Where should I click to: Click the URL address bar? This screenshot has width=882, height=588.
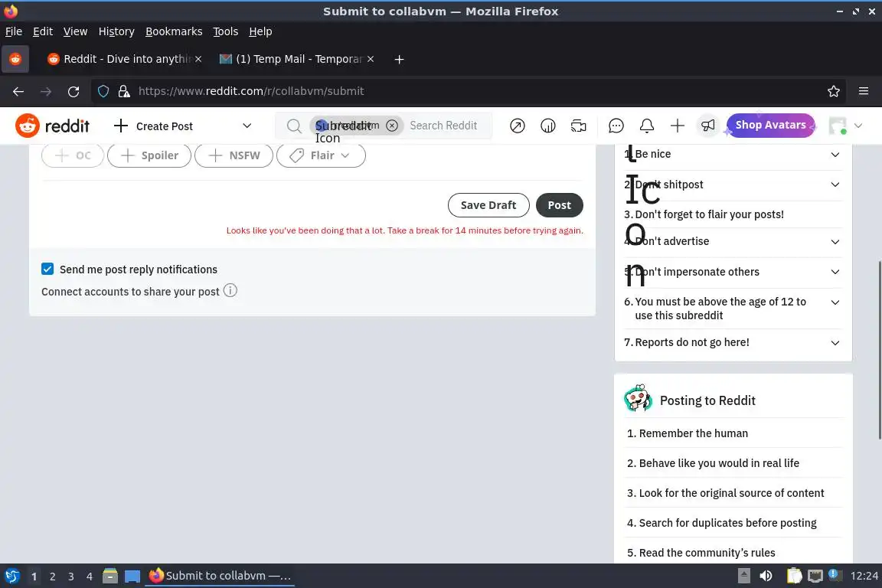pyautogui.click(x=467, y=91)
